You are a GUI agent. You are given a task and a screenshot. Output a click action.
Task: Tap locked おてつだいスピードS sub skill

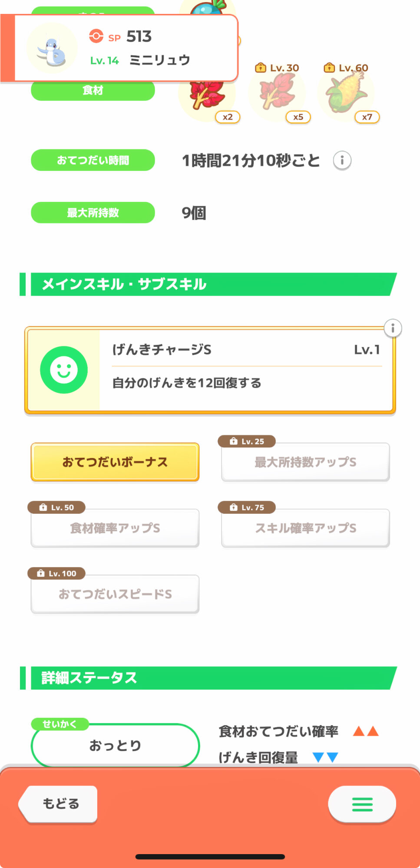pyautogui.click(x=115, y=594)
